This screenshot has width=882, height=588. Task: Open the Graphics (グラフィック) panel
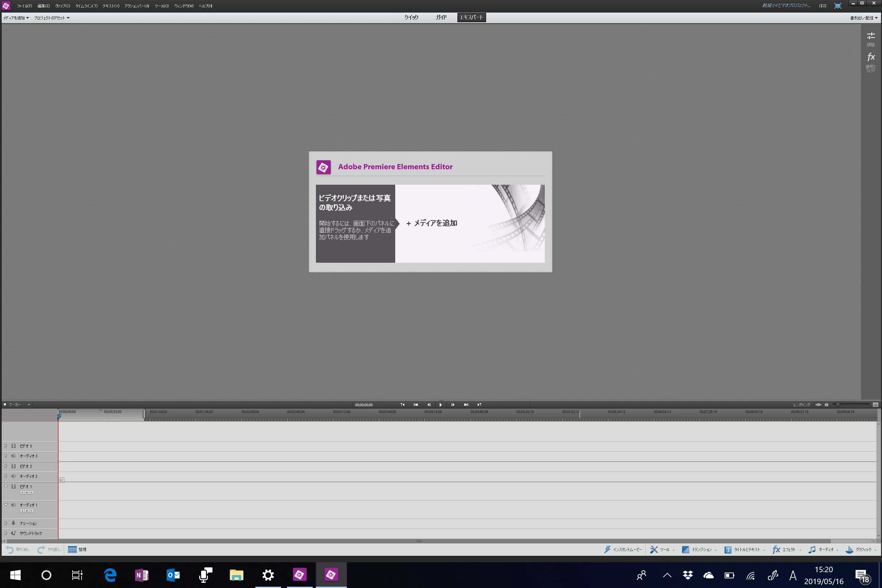click(859, 549)
